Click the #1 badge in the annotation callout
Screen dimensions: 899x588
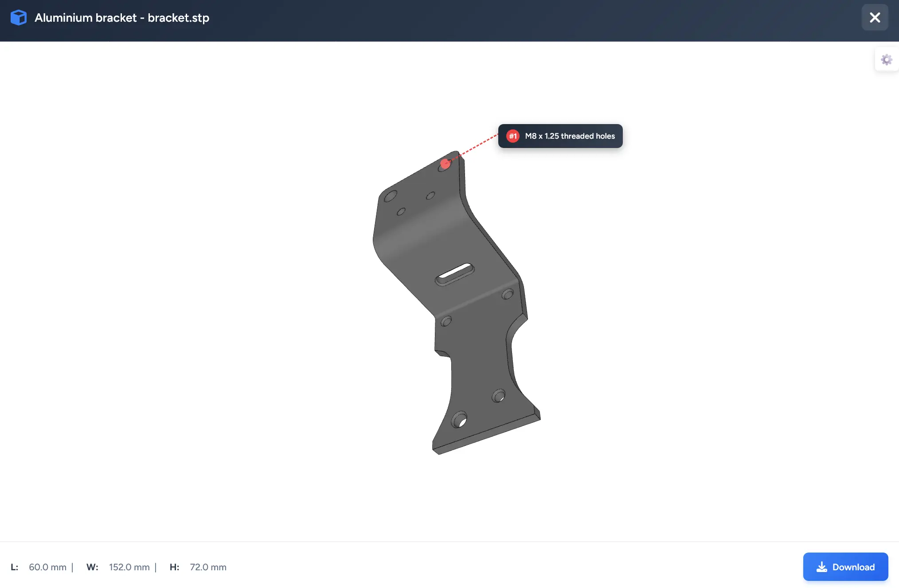(512, 136)
